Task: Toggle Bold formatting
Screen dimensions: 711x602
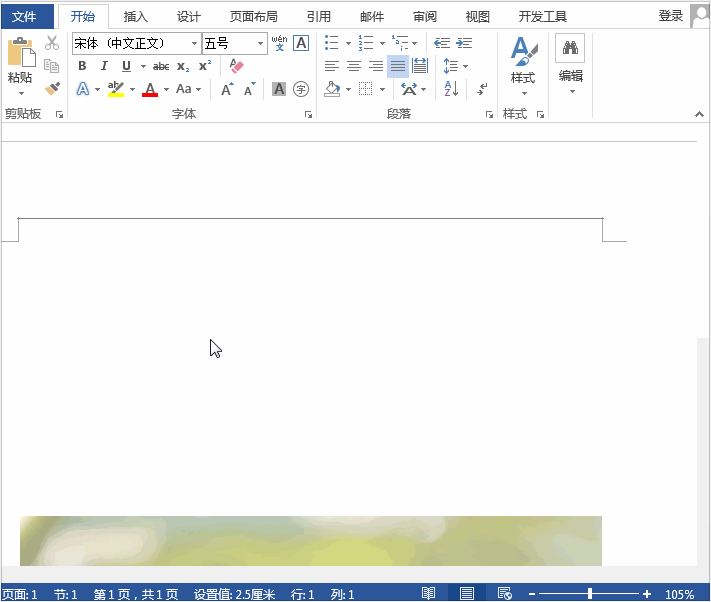Action: tap(82, 66)
